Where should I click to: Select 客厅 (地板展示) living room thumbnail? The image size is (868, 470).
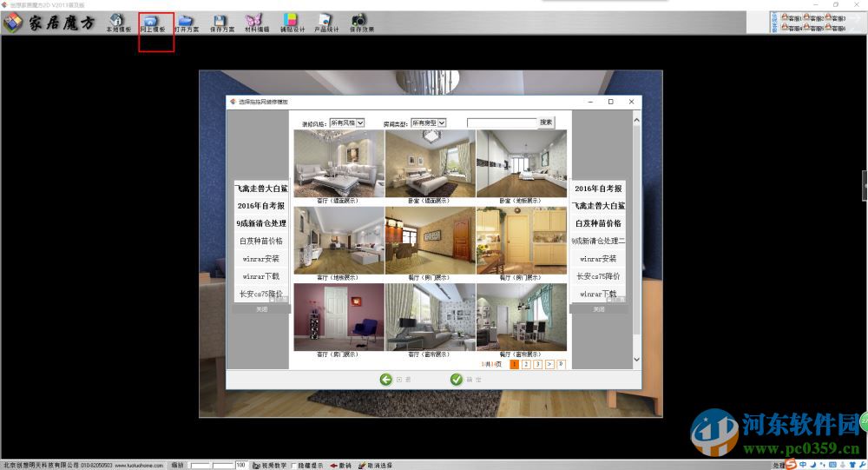[339, 241]
